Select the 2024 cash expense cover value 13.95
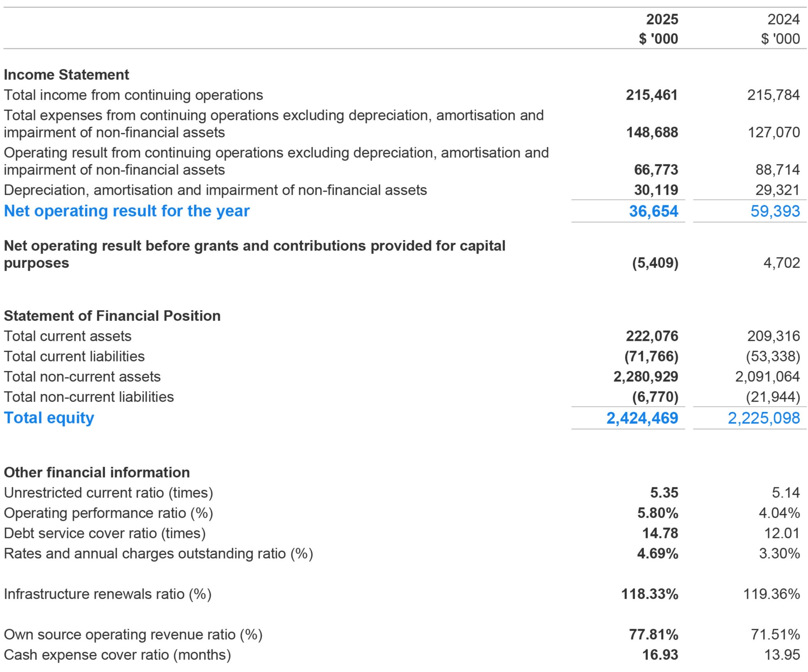808x672 pixels. coord(782,654)
